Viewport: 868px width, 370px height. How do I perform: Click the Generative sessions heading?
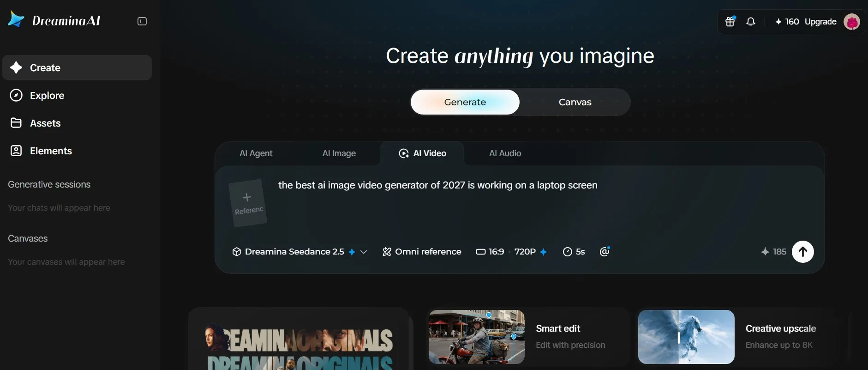(x=49, y=184)
